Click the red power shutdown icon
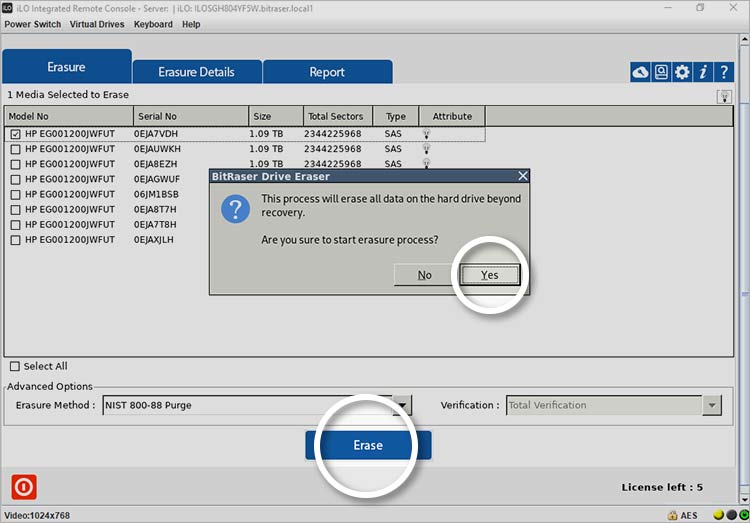Image resolution: width=750 pixels, height=523 pixels. pos(24,487)
